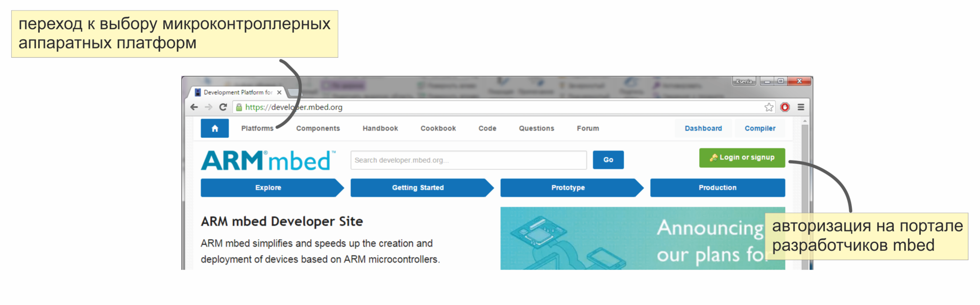Viewport: 980px width, 305px height.
Task: Open the Cookbook menu item
Action: [438, 129]
